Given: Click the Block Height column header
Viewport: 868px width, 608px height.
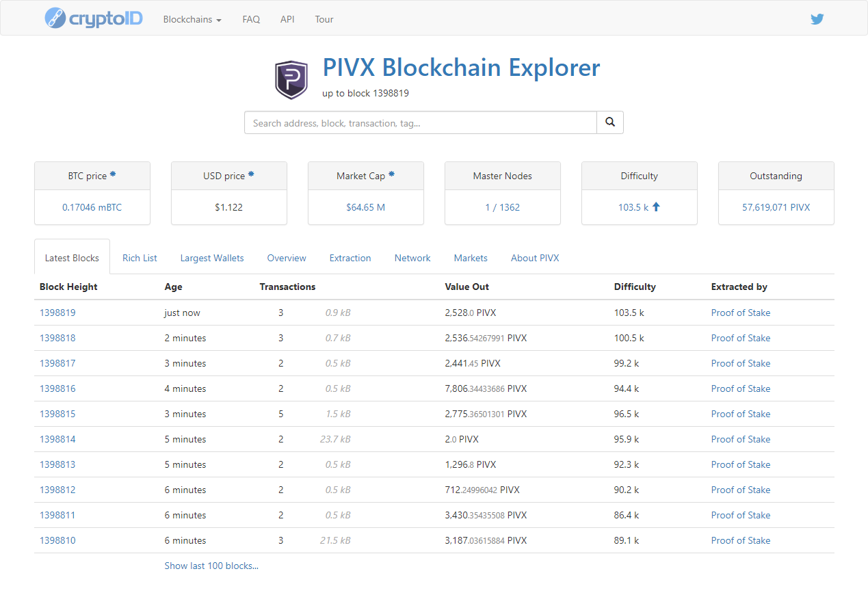Looking at the screenshot, I should click(68, 287).
